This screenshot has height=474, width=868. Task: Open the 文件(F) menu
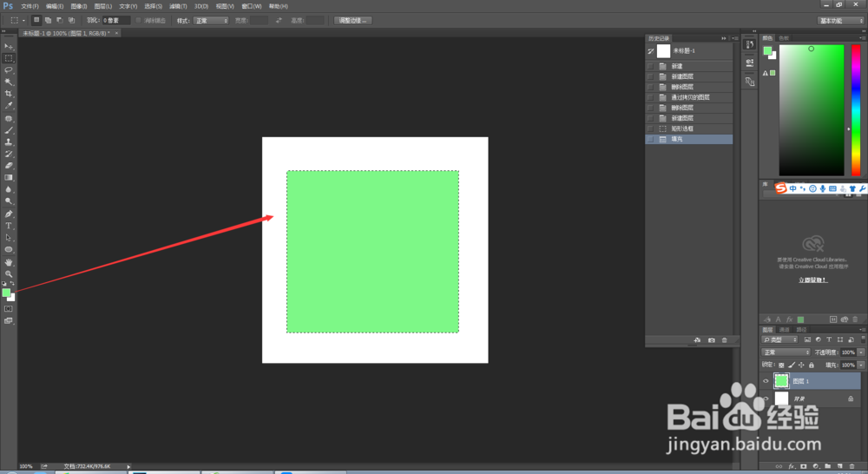click(30, 6)
